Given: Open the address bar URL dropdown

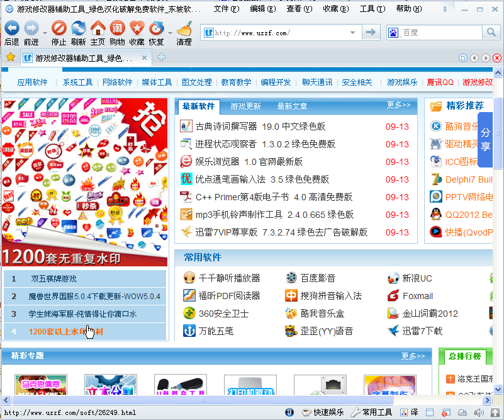Looking at the screenshot, I should pos(352,33).
